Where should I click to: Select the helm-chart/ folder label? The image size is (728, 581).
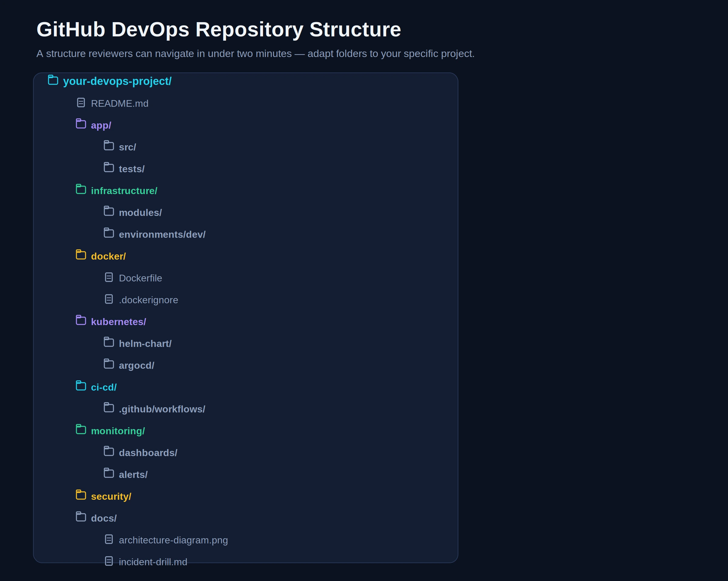coord(145,344)
